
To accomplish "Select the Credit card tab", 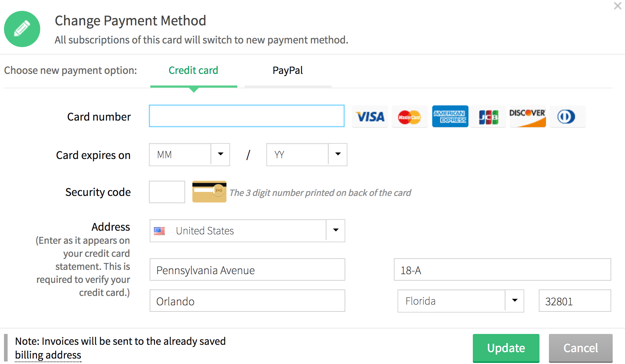I will tap(193, 71).
